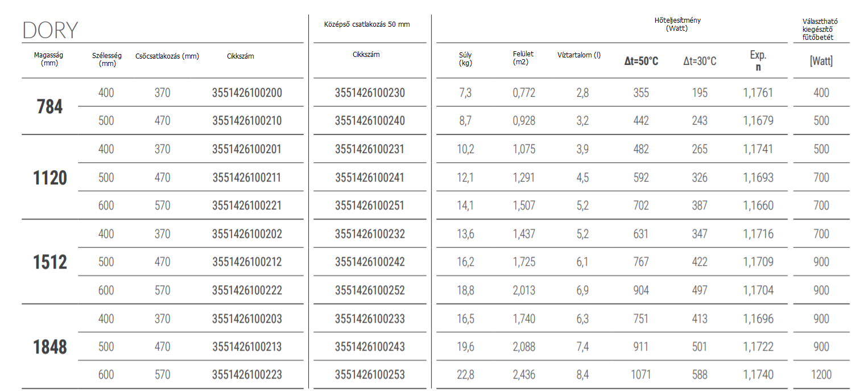Select article number 3551426100240
868x391 pixels.
(x=370, y=121)
